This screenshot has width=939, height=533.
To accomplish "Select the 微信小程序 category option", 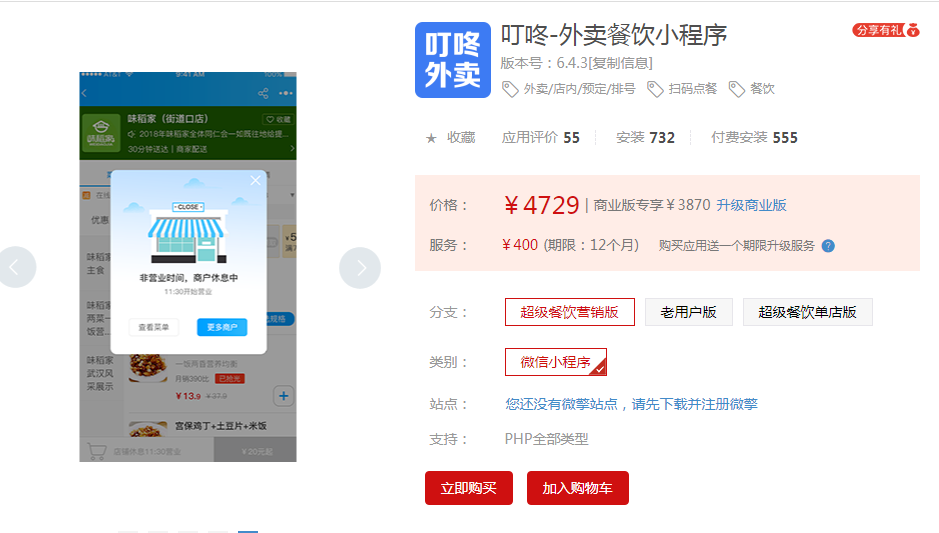I will point(556,362).
